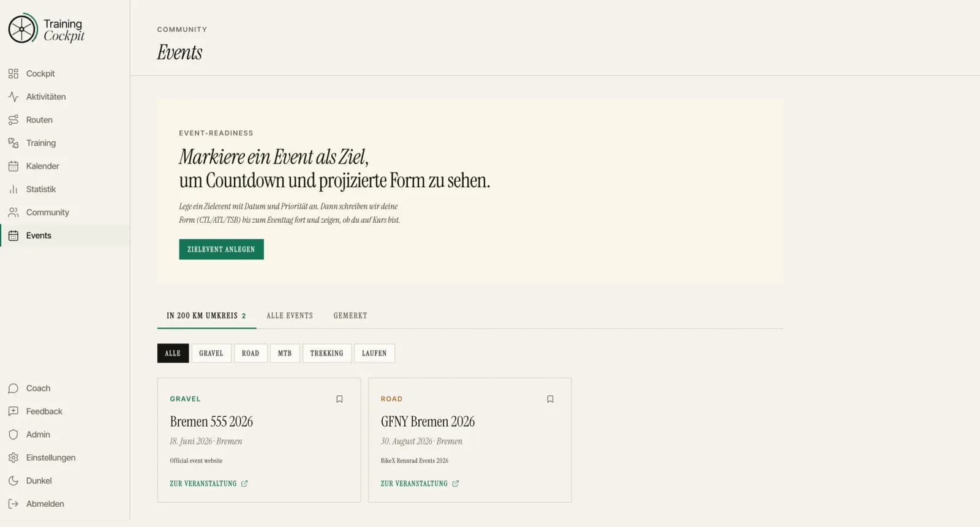
Task: Open the Coach page
Action: [x=65, y=388]
